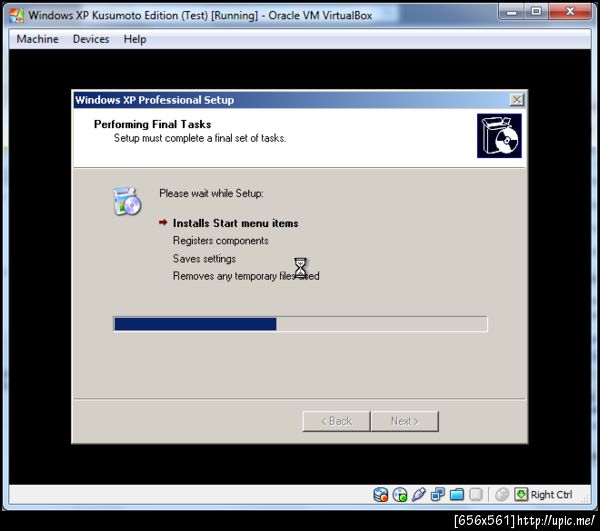Click the optical CD/DVD drive status icon

pyautogui.click(x=400, y=494)
